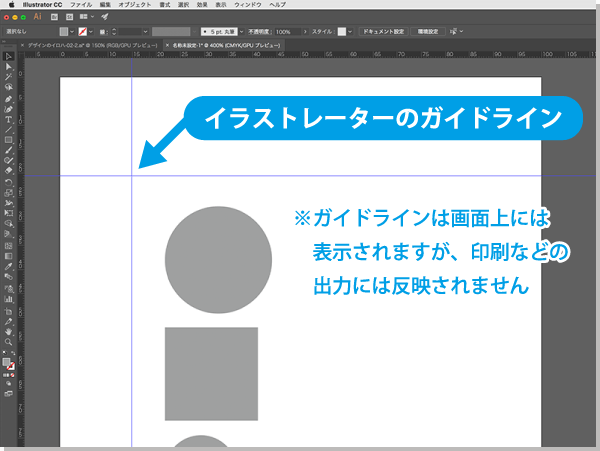Select the Zoom tool

click(8, 342)
